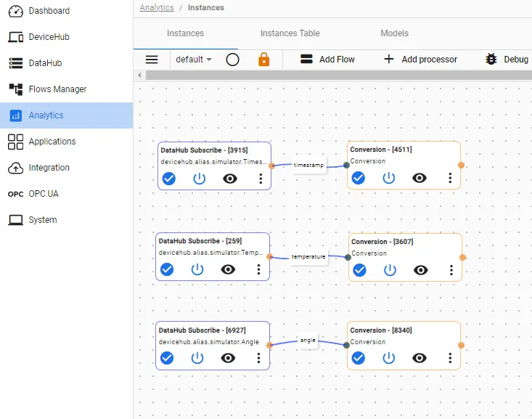Click the System laptop icon

coord(16,220)
